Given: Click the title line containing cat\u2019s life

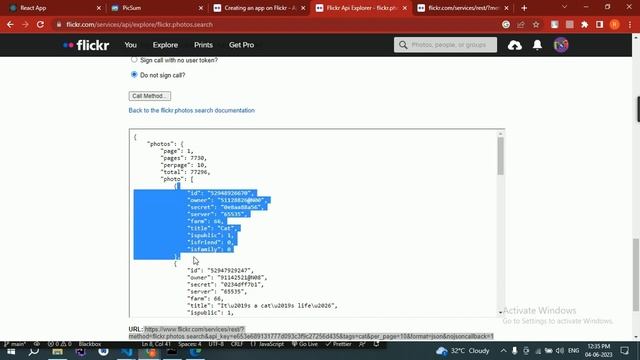Looking at the screenshot, I should [262, 305].
